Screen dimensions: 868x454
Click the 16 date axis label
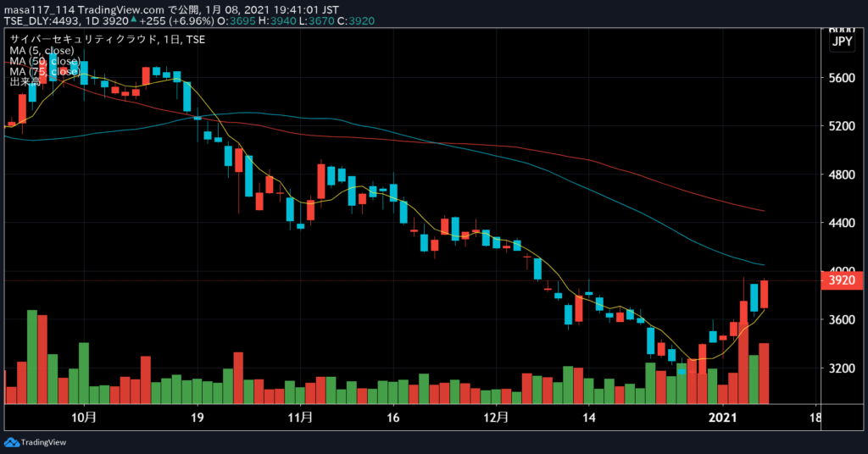pos(393,418)
